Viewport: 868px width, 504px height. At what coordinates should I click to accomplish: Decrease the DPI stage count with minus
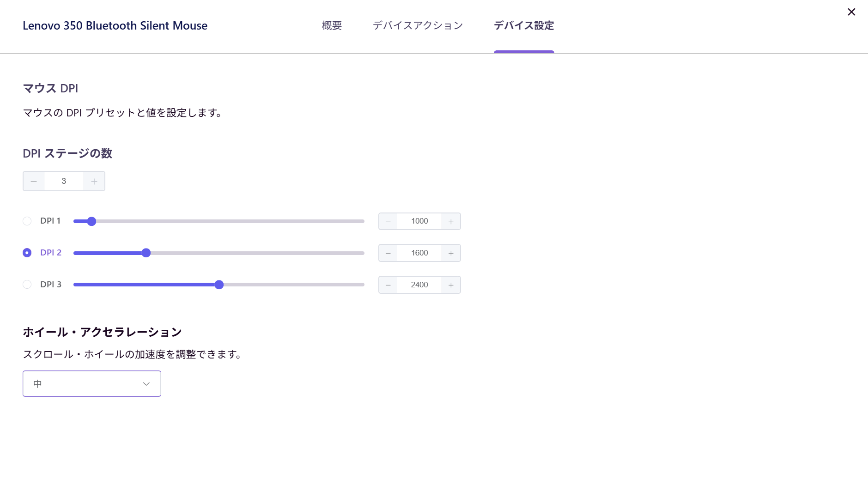point(33,181)
